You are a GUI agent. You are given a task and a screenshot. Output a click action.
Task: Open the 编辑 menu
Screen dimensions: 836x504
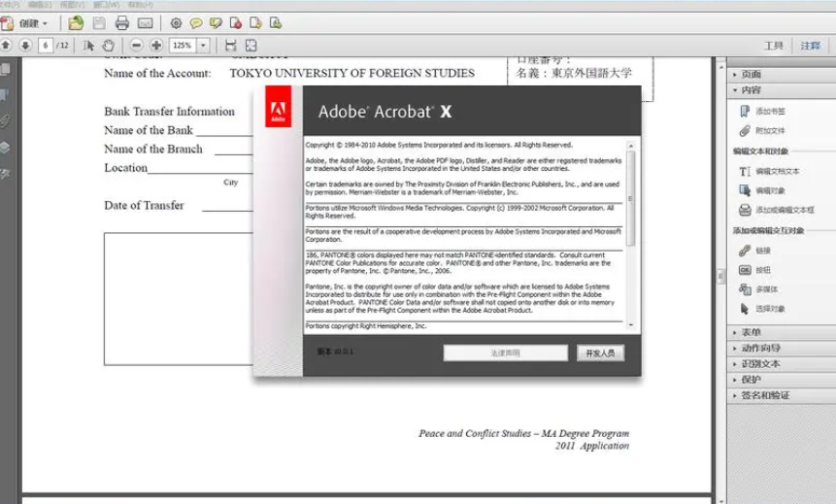click(40, 5)
